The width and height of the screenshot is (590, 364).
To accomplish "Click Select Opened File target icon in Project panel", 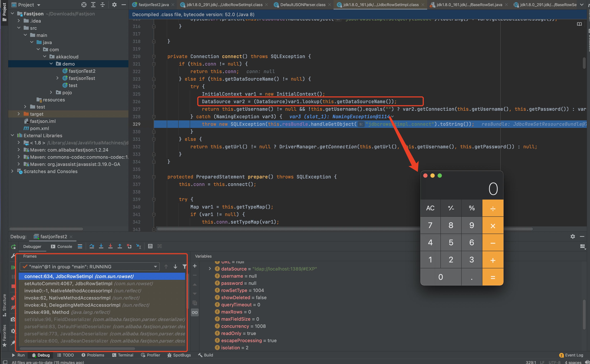I will (84, 5).
